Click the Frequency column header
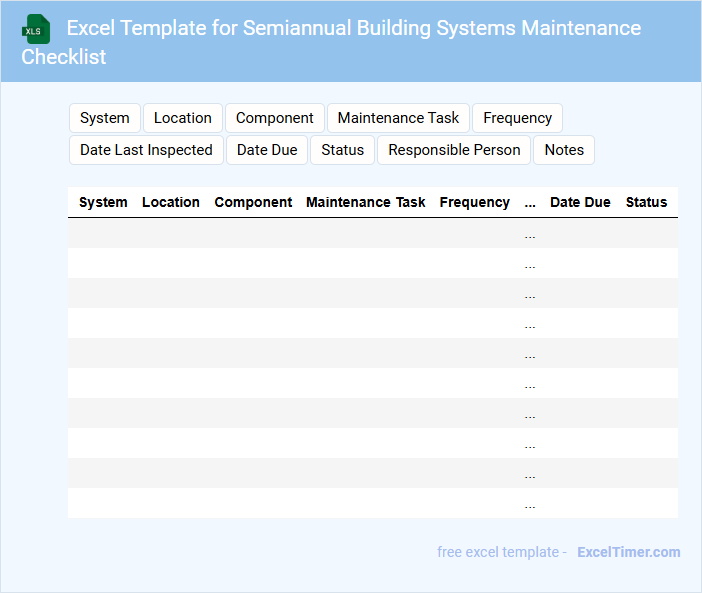 (x=474, y=202)
